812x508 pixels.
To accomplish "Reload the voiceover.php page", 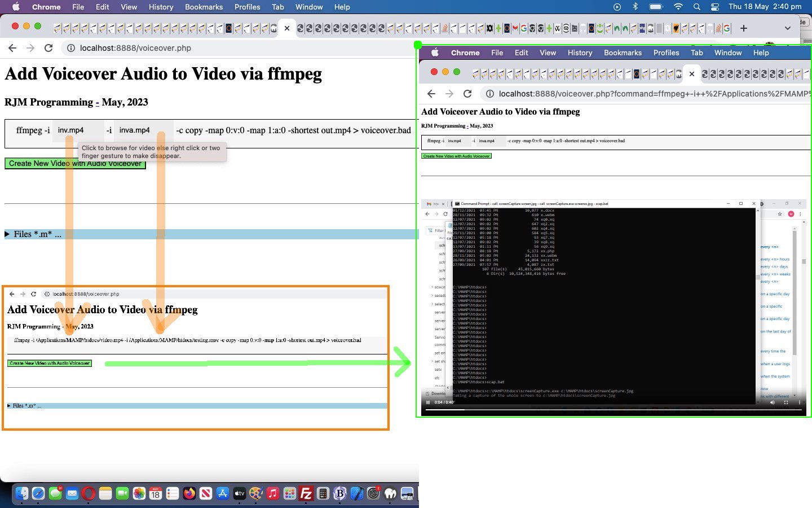I will (48, 48).
